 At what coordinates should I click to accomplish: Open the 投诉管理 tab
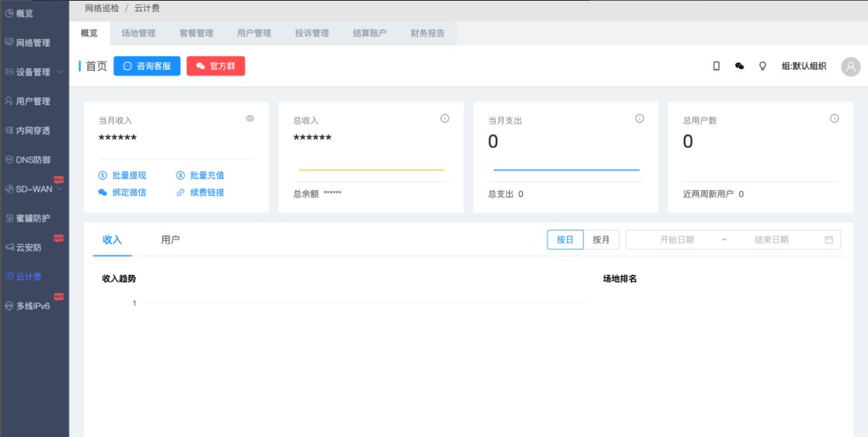(x=312, y=33)
